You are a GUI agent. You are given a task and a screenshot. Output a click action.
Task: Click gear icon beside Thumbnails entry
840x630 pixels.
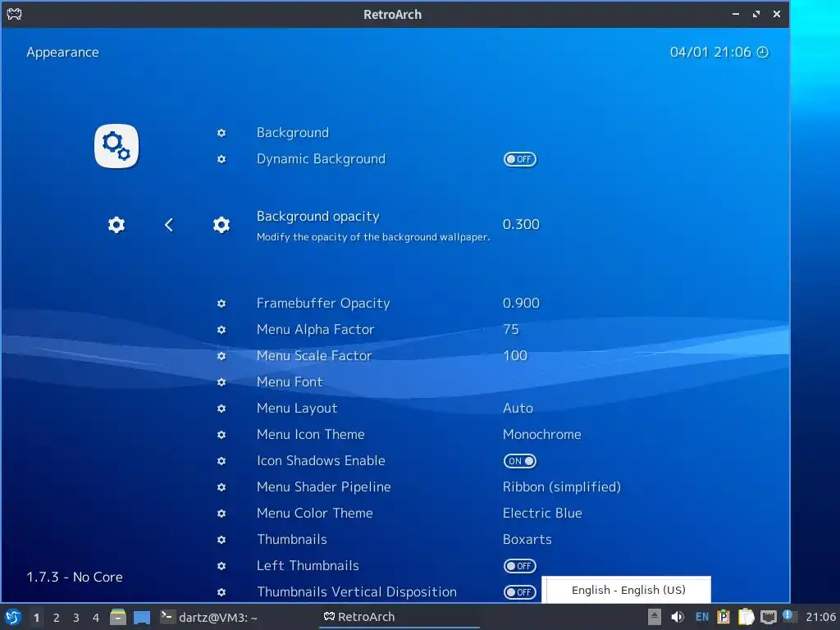point(221,540)
